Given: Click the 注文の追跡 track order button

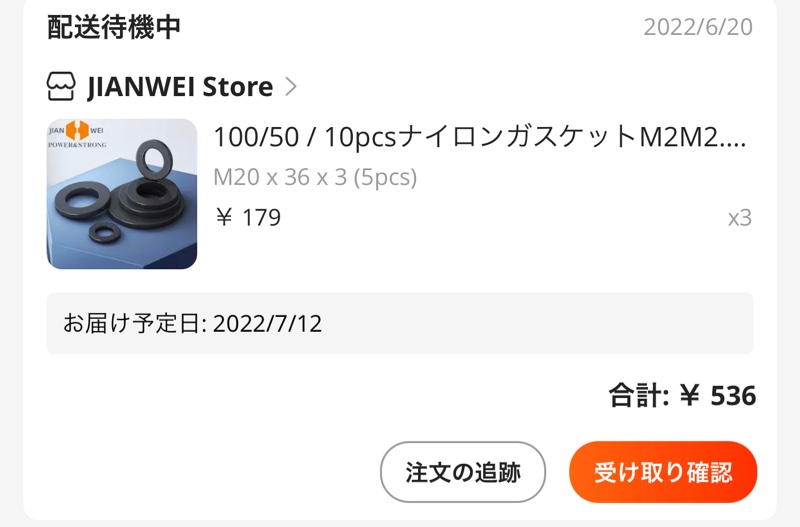Looking at the screenshot, I should click(463, 472).
